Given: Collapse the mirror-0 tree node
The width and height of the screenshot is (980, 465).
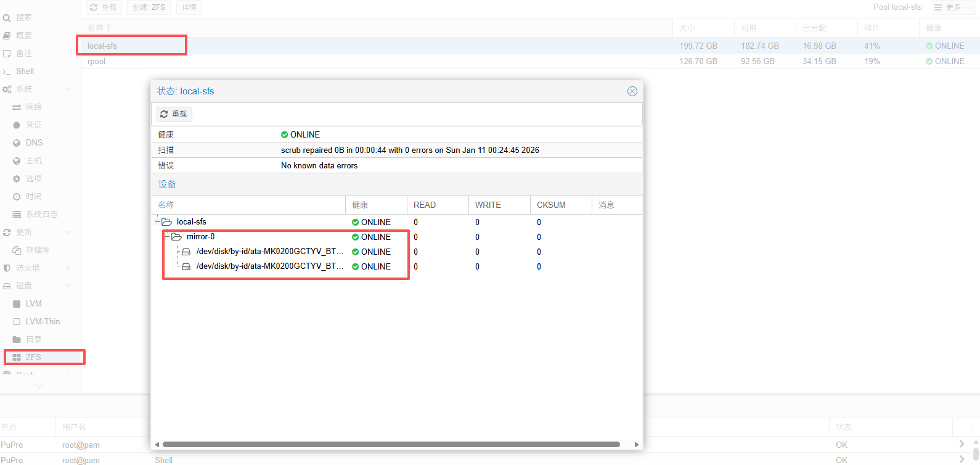Looking at the screenshot, I should point(168,237).
